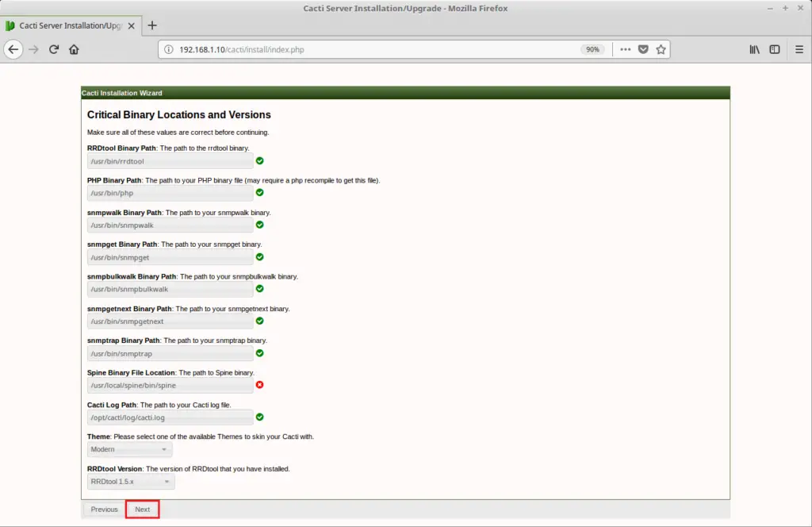Click the Forward navigation arrow

[33, 50]
